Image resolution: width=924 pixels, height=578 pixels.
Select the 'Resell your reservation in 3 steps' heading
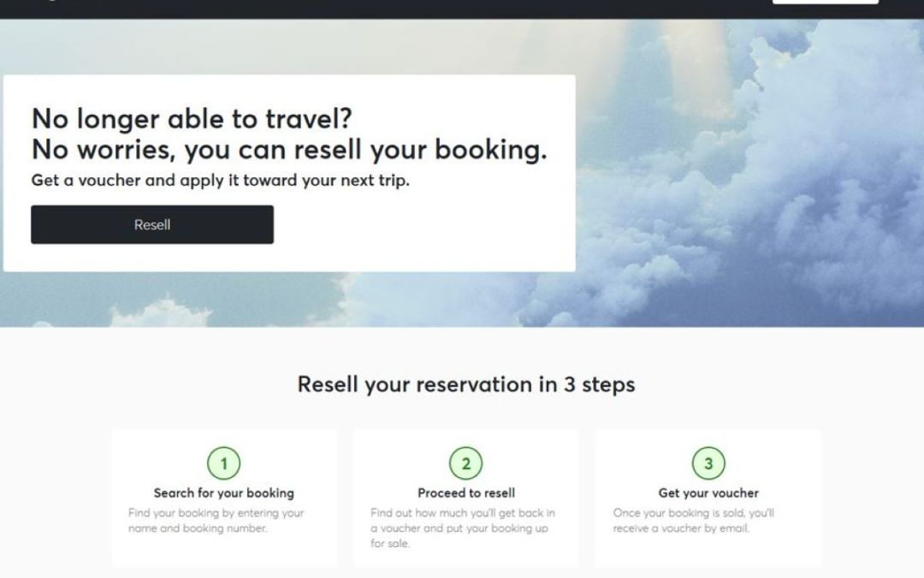(x=466, y=384)
